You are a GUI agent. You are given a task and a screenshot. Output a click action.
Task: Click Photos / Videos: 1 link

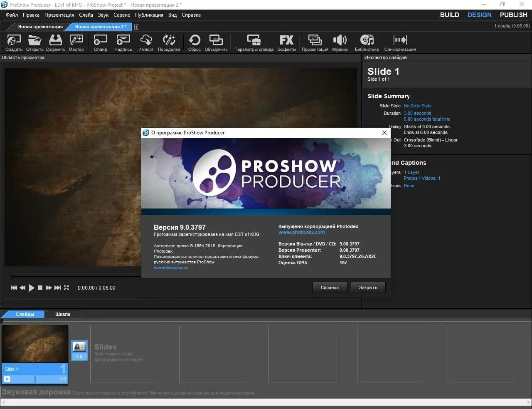pyautogui.click(x=422, y=178)
